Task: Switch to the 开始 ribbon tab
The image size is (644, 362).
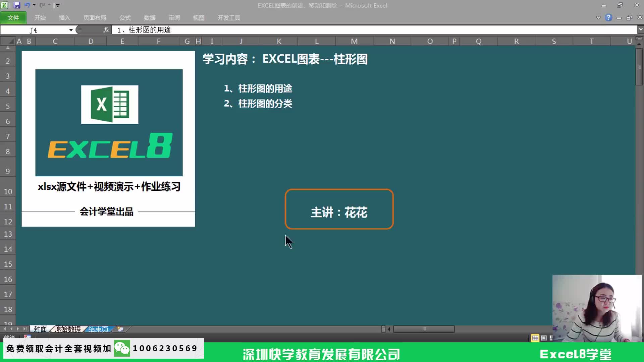Action: [x=40, y=17]
